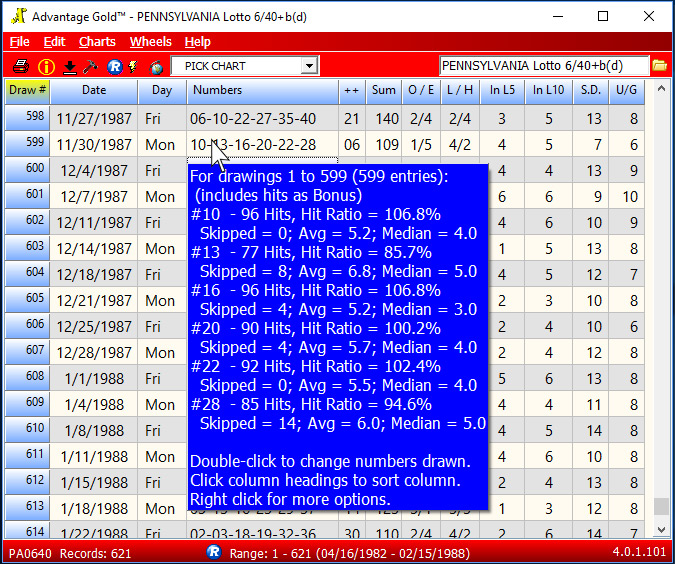
Task: Click date 1/1/1988
Action: point(94,379)
